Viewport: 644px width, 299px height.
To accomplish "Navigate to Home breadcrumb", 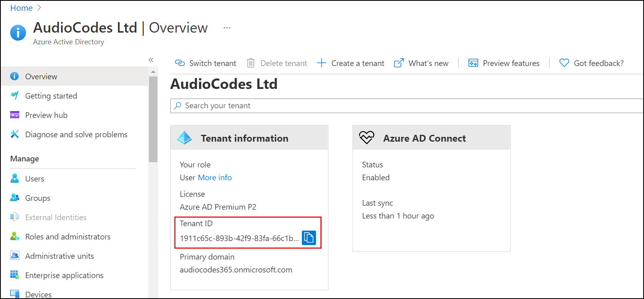I will click(21, 8).
